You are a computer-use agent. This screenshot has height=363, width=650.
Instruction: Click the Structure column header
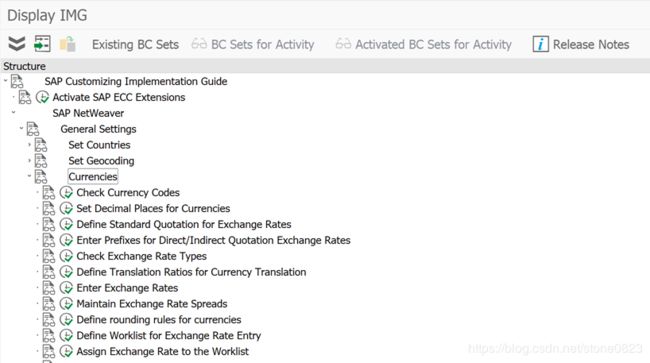click(24, 66)
